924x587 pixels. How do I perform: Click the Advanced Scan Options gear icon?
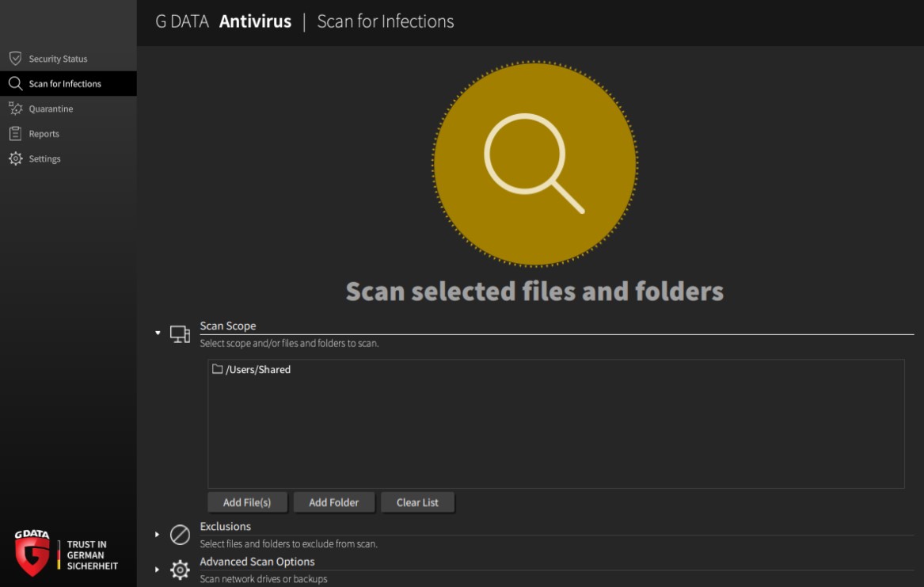(x=180, y=570)
